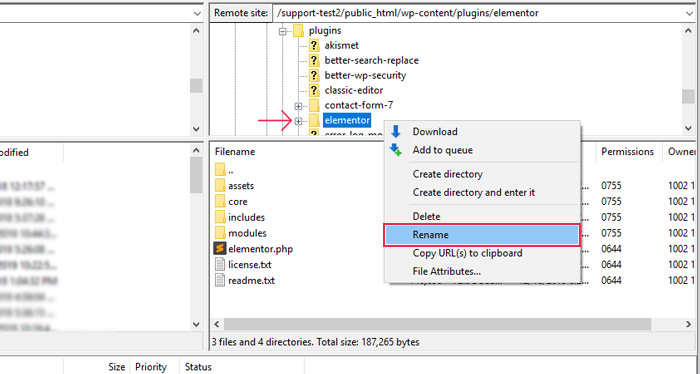Select the elementor.php file icon
The image size is (700, 374).
pos(220,249)
